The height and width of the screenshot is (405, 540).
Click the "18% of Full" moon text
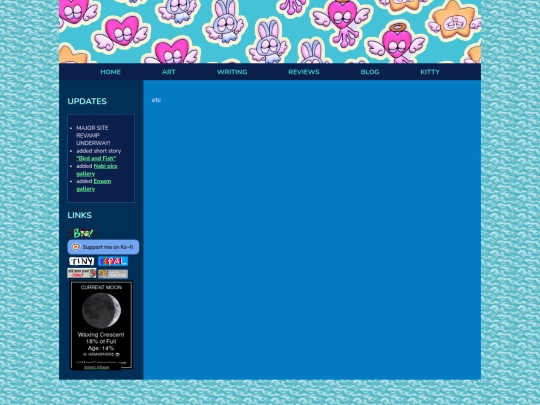click(x=101, y=341)
